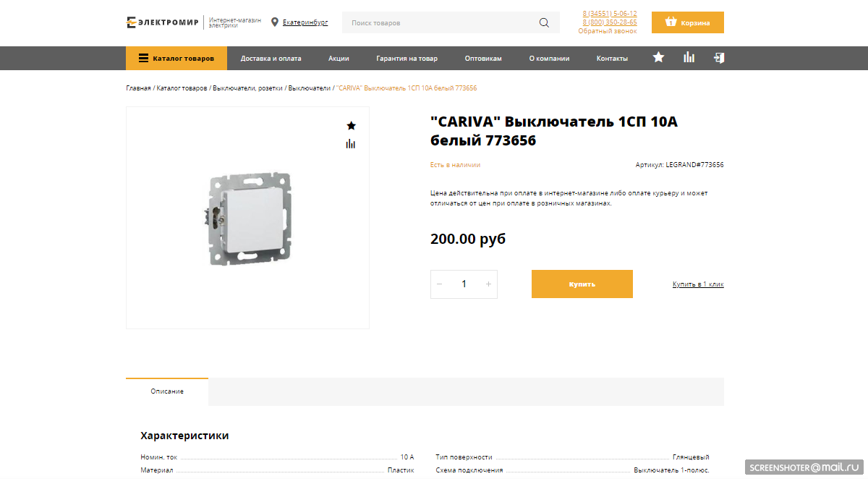The width and height of the screenshot is (868, 479).
Task: Open favorites star icon in navigation bar
Action: pos(658,57)
